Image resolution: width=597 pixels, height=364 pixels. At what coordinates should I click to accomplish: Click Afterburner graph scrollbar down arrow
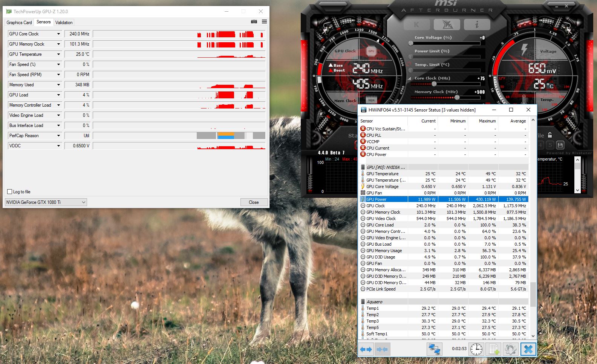coord(577,190)
